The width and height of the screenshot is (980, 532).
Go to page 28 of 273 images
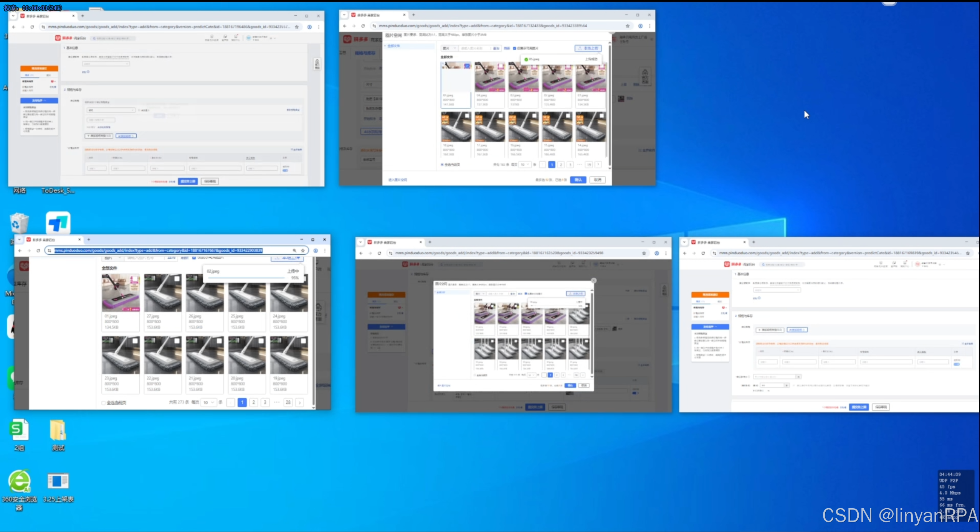point(288,402)
